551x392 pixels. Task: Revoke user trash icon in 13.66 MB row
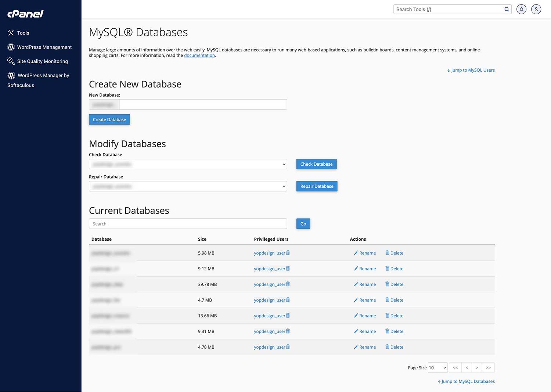point(288,316)
